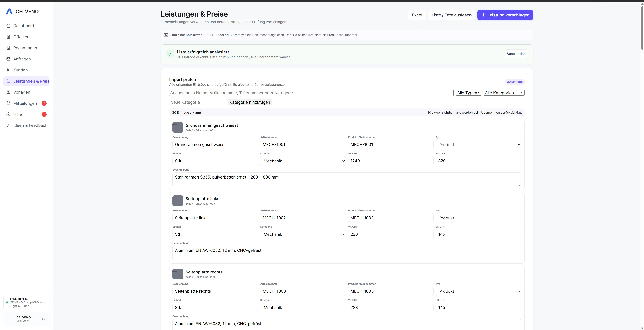Open Typ dropdown for Grundrahmen geschweisst
644x330 pixels.
click(x=479, y=145)
